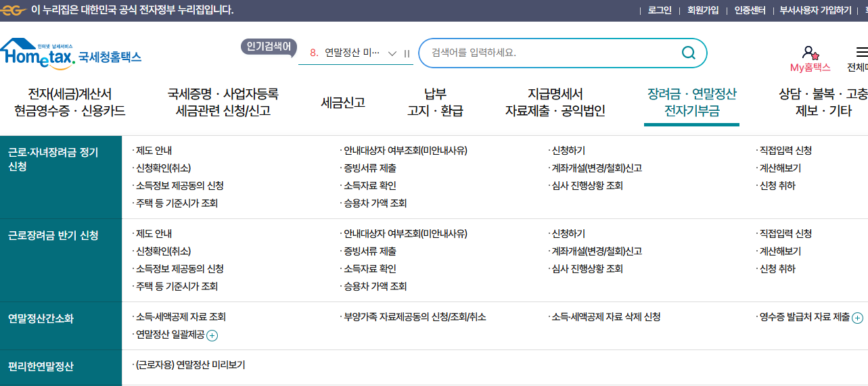Open 인증센터 link
Screen dimensions: 868x386
[750, 10]
